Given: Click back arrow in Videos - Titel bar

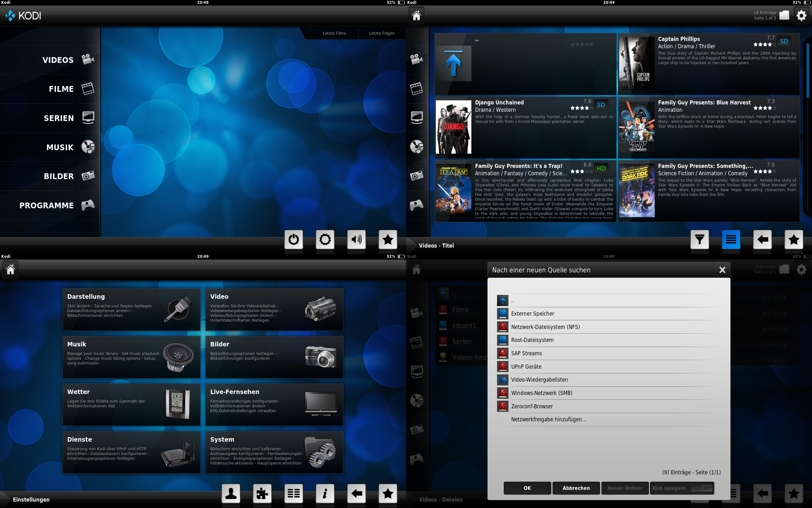Looking at the screenshot, I should tap(762, 239).
